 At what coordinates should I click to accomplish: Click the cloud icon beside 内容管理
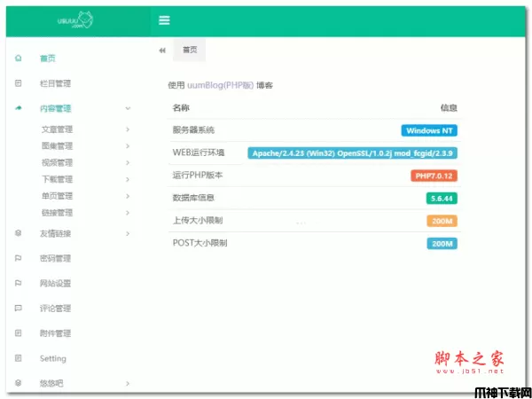point(19,108)
